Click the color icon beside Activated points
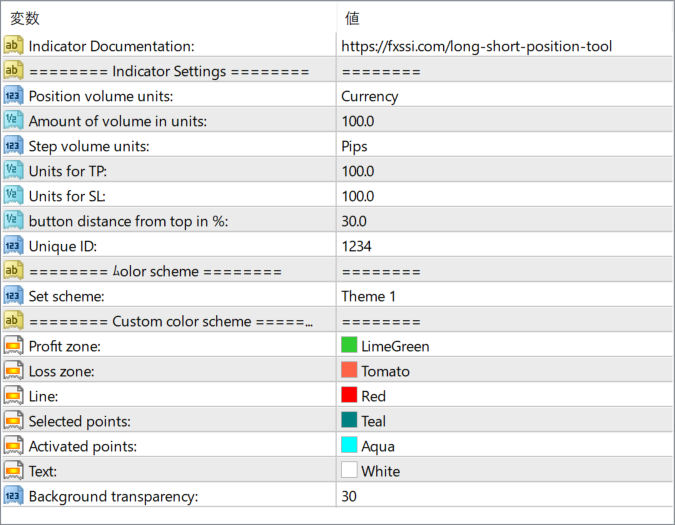Viewport: 675px width, 525px height. point(13,446)
